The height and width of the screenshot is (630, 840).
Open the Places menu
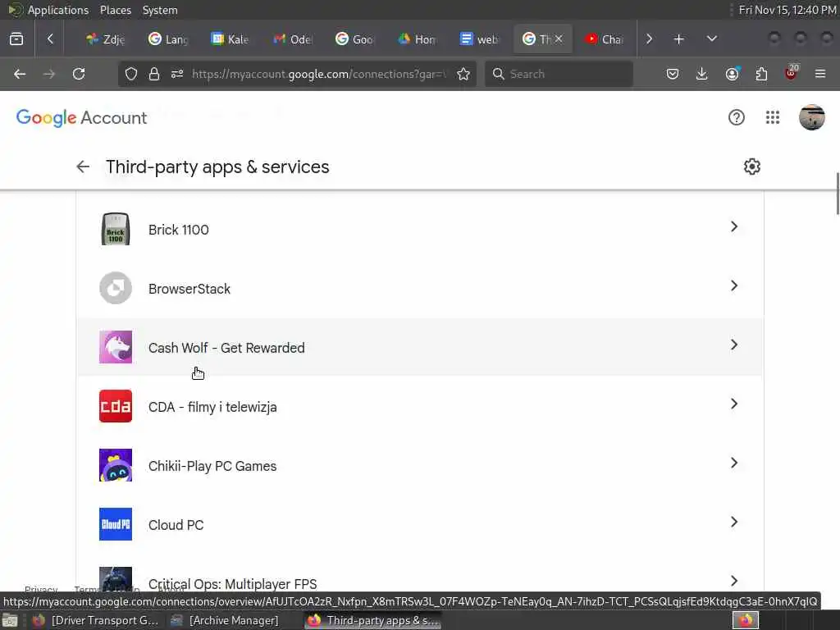[x=115, y=10]
